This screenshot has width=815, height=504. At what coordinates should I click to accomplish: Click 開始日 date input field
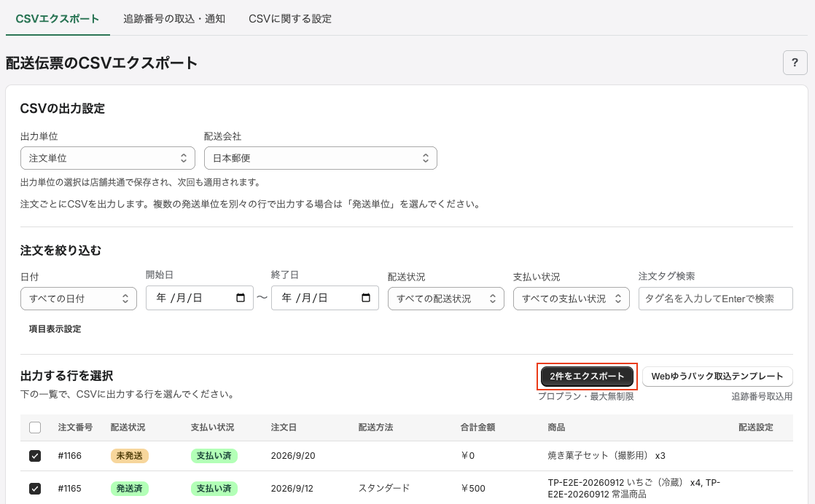coord(199,298)
